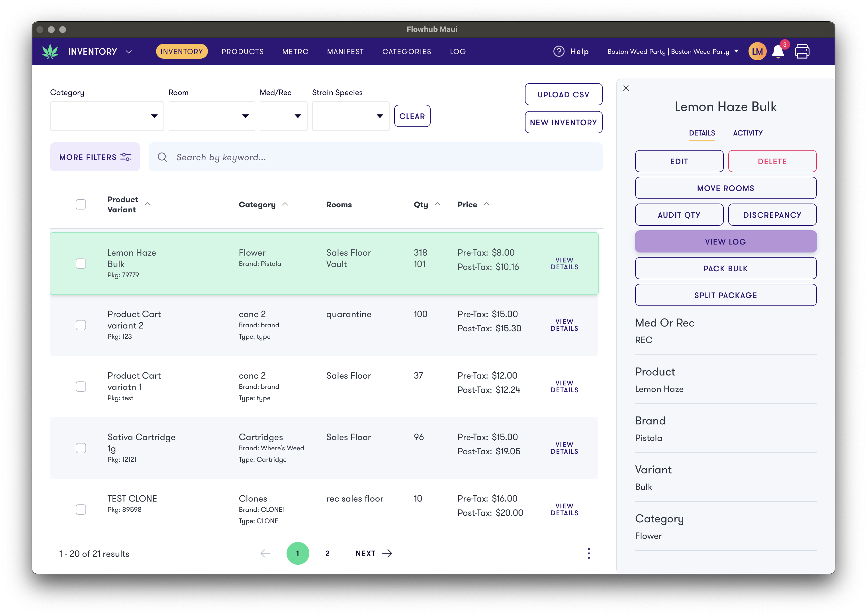Sort by Category column arrow
This screenshot has height=616, width=867.
(x=285, y=204)
